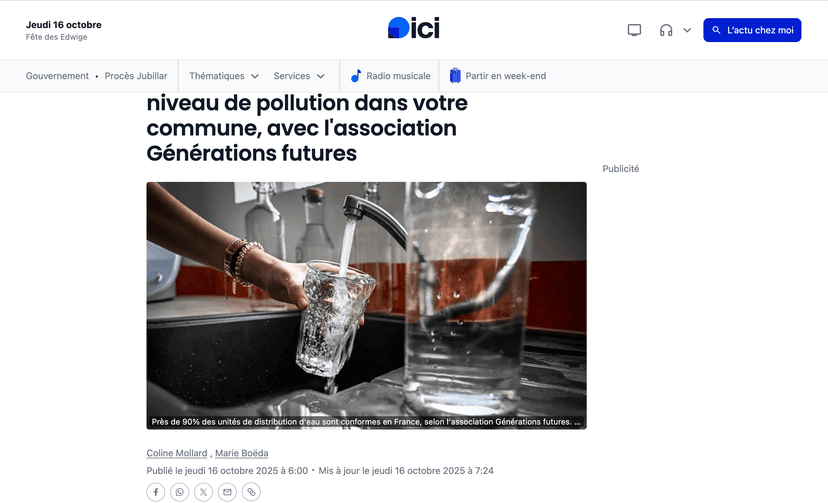Expand the chevron beside headphones
The image size is (828, 503).
pos(687,30)
